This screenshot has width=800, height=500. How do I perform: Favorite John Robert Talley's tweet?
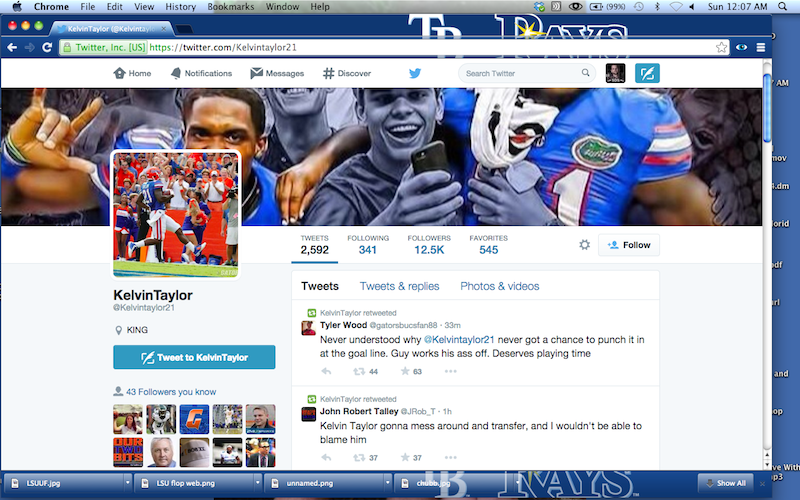(405, 457)
